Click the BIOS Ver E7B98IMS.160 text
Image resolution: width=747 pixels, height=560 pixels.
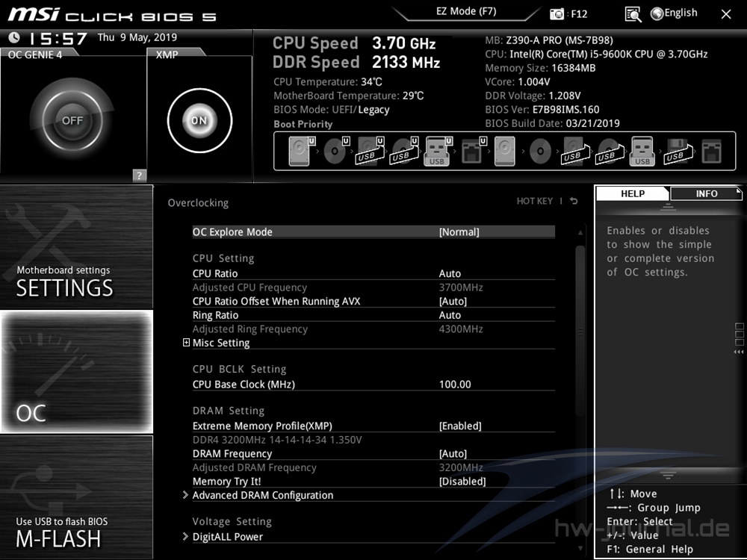point(542,110)
